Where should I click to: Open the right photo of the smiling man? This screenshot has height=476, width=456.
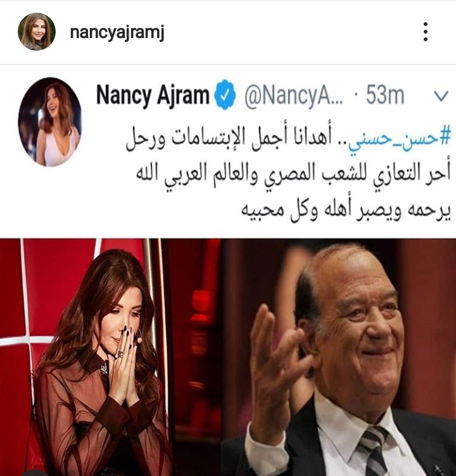(338, 357)
